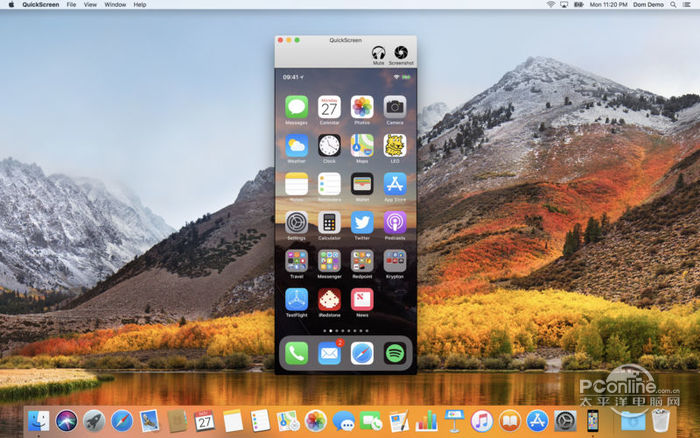
Task: Open the Travel folder on iPhone
Action: 296,261
